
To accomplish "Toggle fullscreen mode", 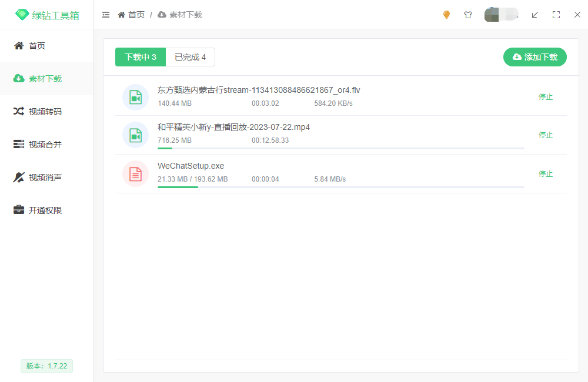I will pos(556,15).
